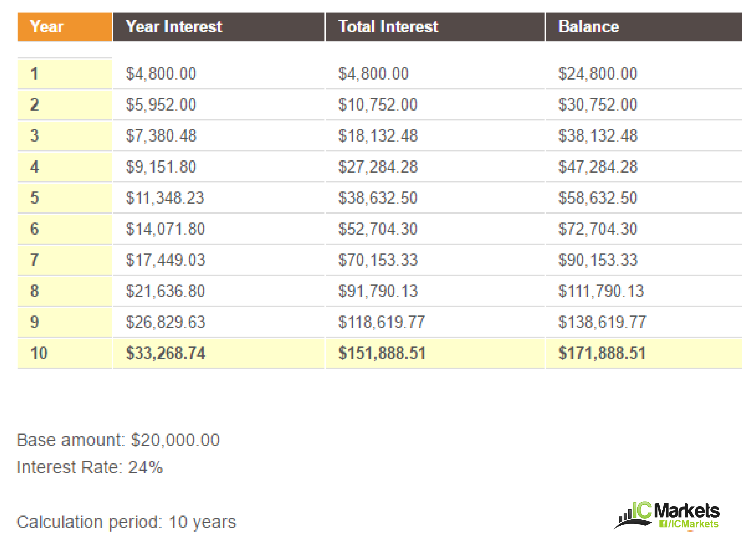Click the Balance column header
This screenshot has height=548, width=756.
tap(644, 27)
